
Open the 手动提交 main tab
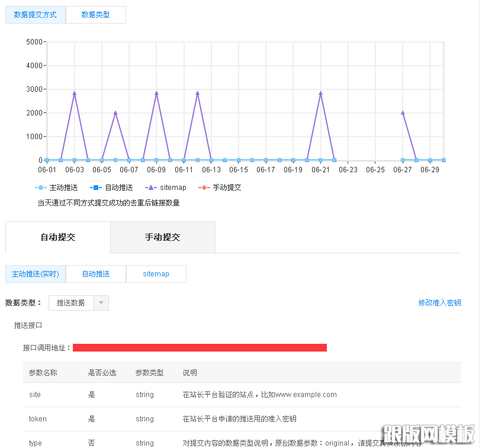point(163,237)
